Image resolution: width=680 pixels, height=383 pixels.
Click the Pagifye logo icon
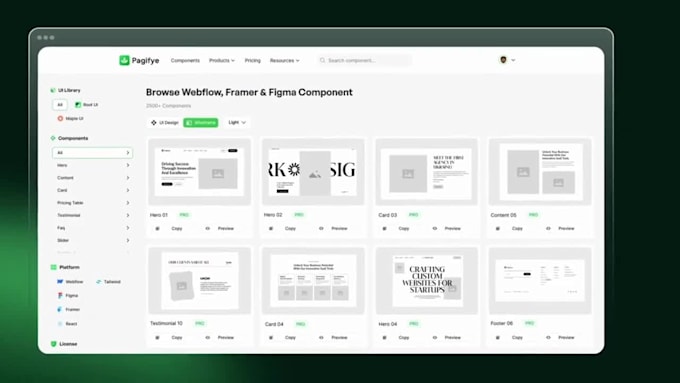124,60
